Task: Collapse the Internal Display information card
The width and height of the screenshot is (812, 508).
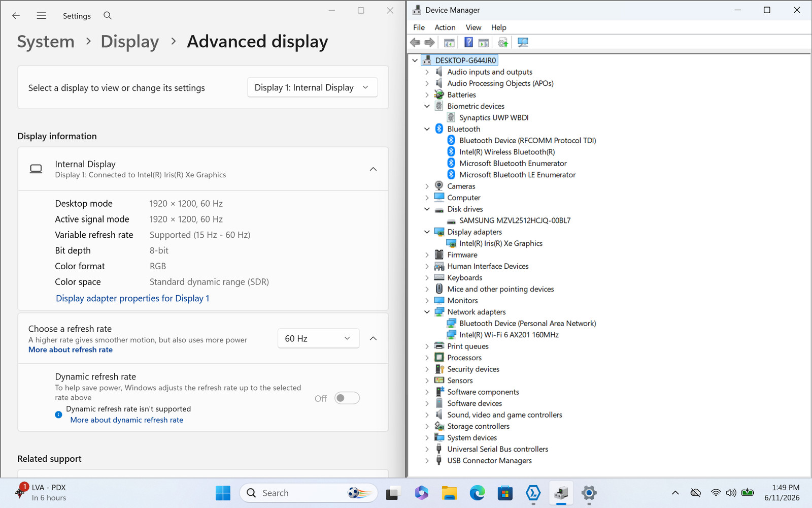Action: pyautogui.click(x=373, y=169)
